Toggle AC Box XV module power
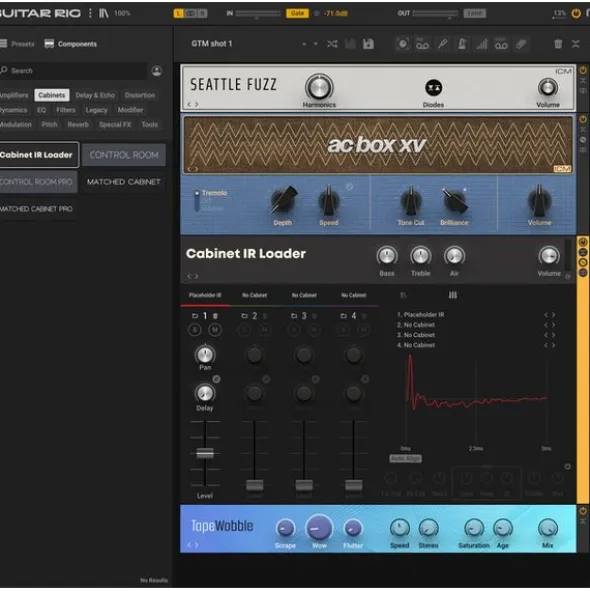 [x=583, y=119]
